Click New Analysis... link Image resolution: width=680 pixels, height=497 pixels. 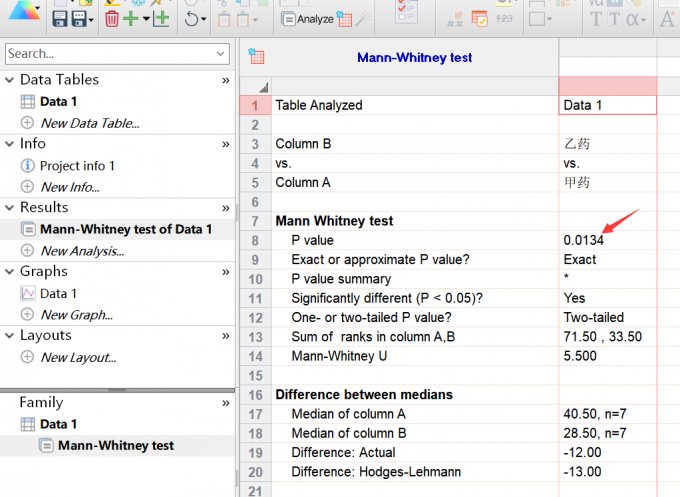(x=82, y=251)
